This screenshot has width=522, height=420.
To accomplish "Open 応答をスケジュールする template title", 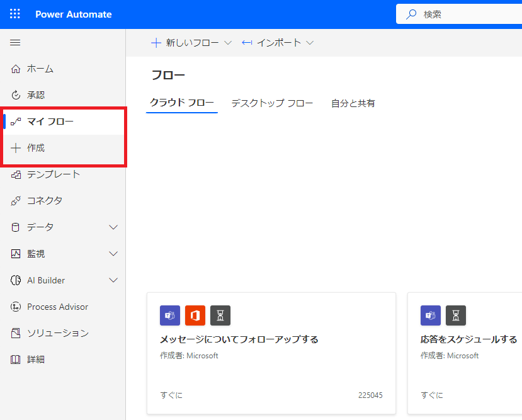I will 468,339.
